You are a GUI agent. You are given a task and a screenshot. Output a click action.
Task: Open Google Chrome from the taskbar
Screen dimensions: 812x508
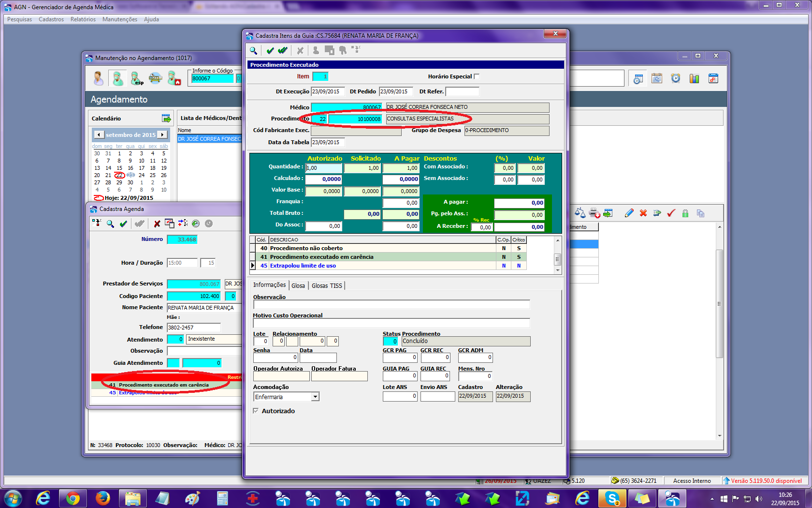(x=73, y=498)
